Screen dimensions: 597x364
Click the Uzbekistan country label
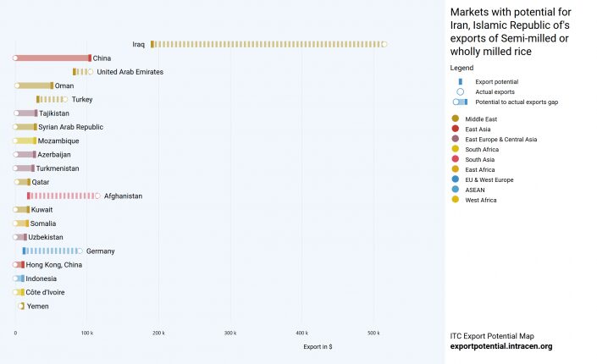pyautogui.click(x=46, y=237)
